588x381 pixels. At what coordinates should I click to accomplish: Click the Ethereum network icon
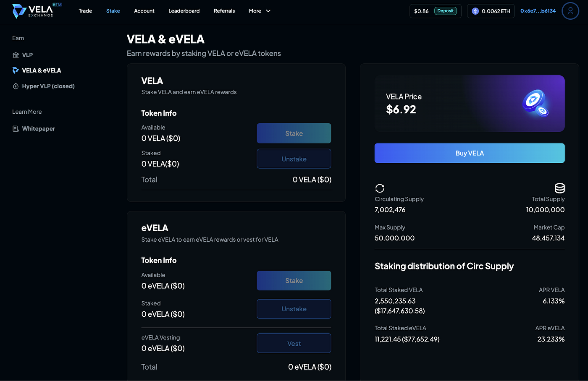(475, 11)
